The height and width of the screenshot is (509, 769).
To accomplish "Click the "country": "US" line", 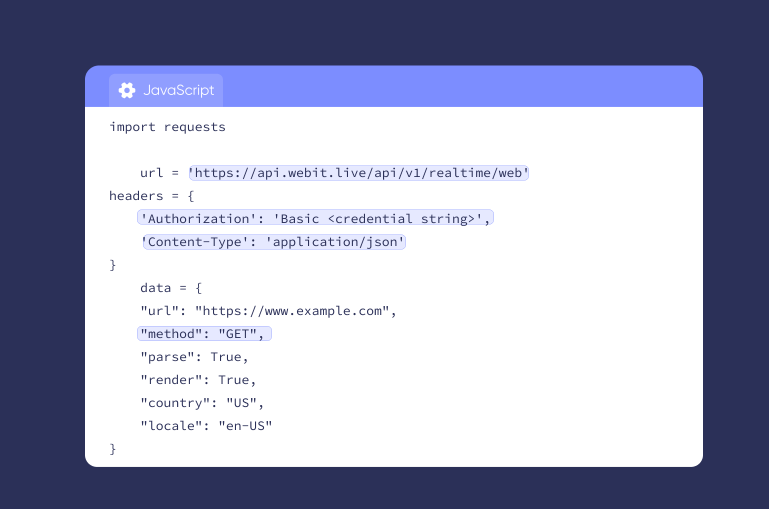I will coord(202,403).
